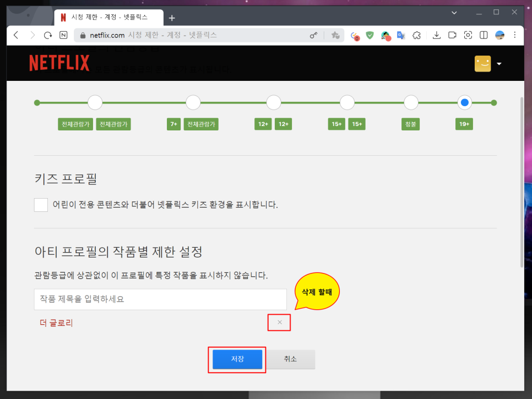This screenshot has width=532, height=399.
Task: Remove 더 글로리 with the x button
Action: coord(280,322)
